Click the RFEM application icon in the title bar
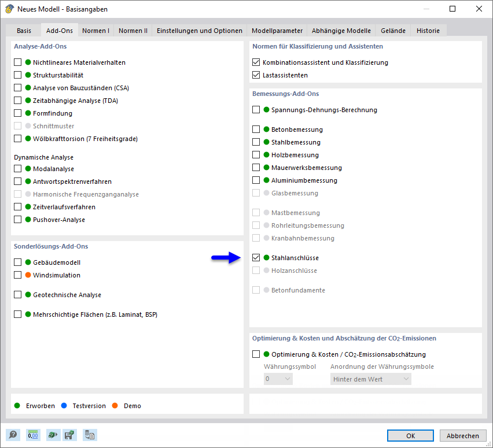 click(8, 9)
